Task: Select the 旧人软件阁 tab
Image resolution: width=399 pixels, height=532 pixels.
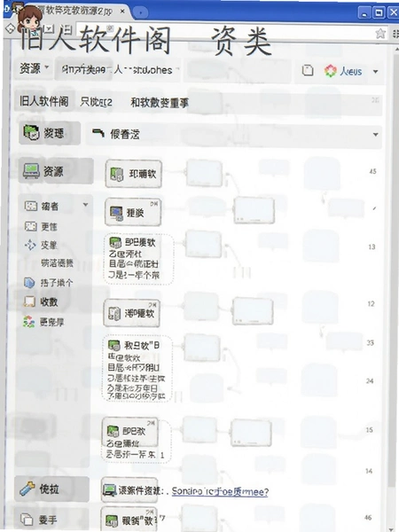Action: tap(44, 101)
